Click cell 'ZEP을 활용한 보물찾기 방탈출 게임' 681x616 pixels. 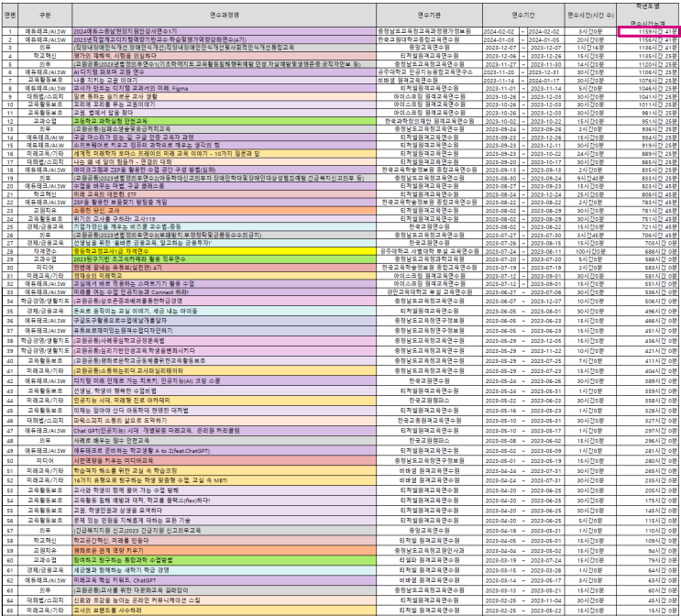[x=224, y=203]
